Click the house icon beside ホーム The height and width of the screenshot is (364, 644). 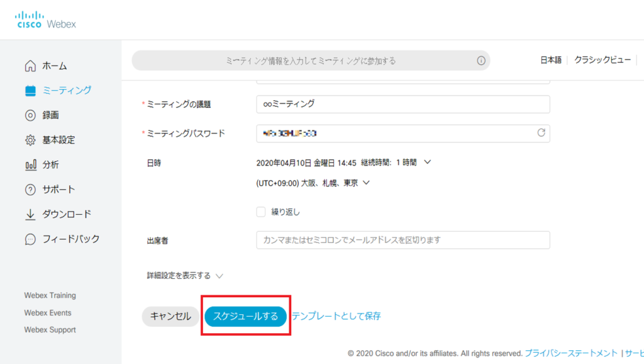(30, 65)
